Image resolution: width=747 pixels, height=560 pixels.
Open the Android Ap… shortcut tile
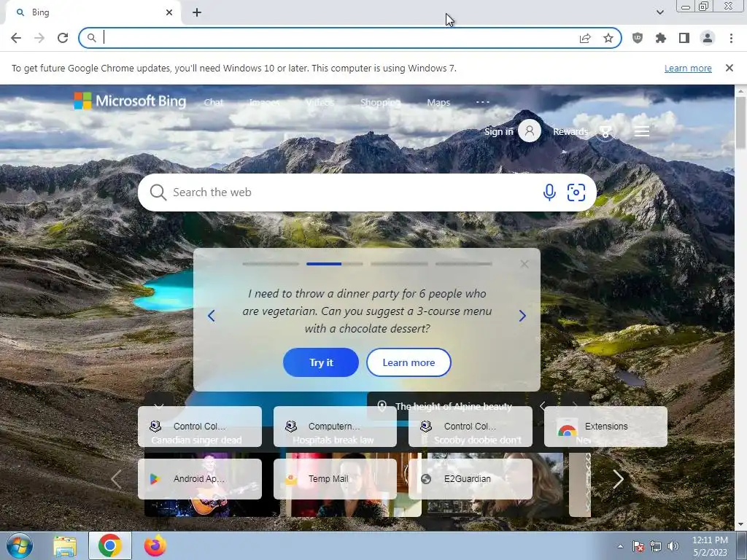(200, 479)
